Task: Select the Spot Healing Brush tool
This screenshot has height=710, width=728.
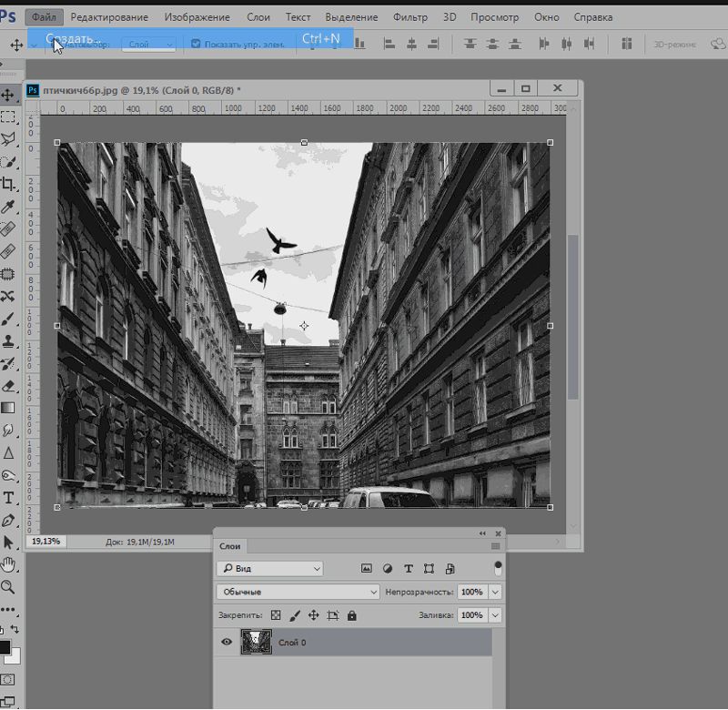Action: click(8, 228)
